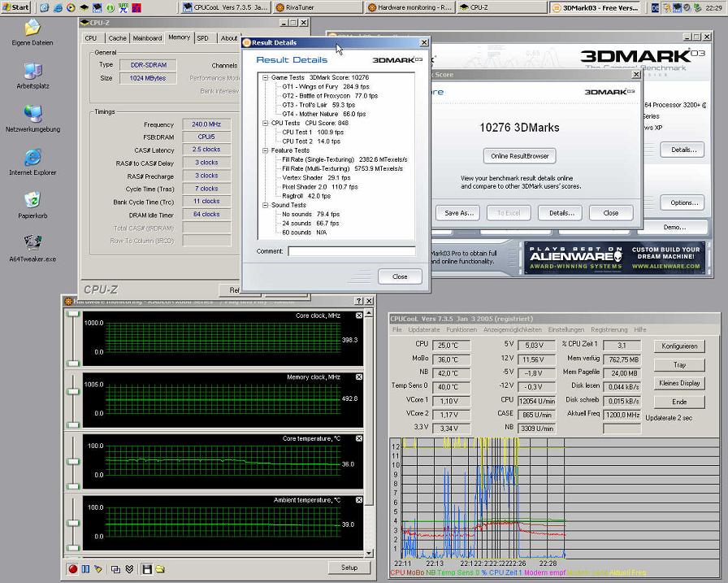The image size is (728, 583).
Task: Close the Ambient temperature graph panel
Action: pyautogui.click(x=359, y=500)
